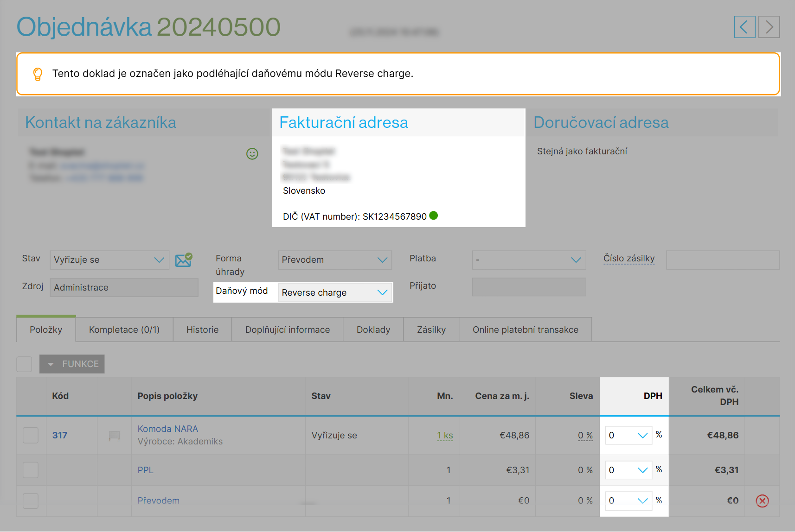795x532 pixels.
Task: Click the Přijato field
Action: click(529, 287)
